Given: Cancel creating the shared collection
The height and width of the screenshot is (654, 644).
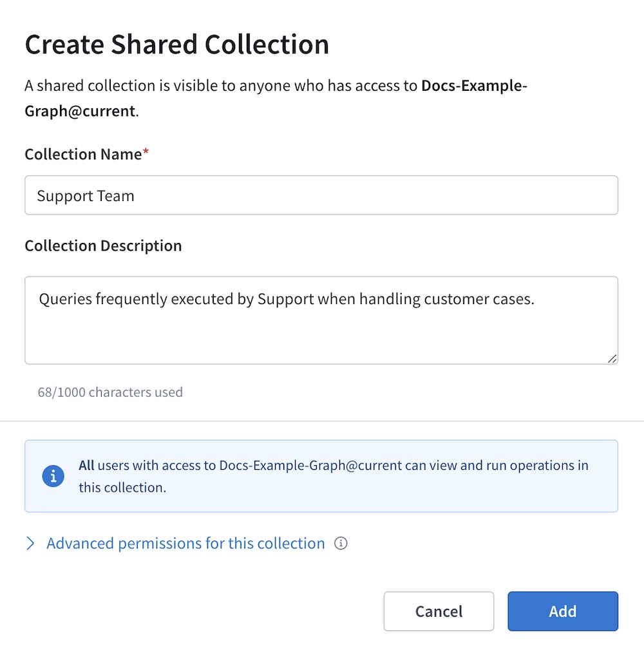Looking at the screenshot, I should [x=439, y=611].
